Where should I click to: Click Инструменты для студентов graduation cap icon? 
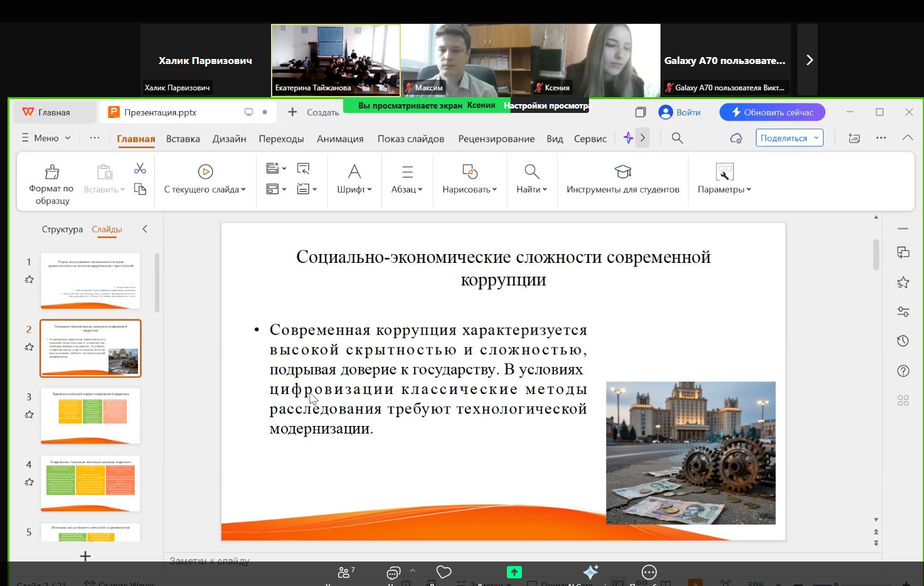click(x=622, y=172)
